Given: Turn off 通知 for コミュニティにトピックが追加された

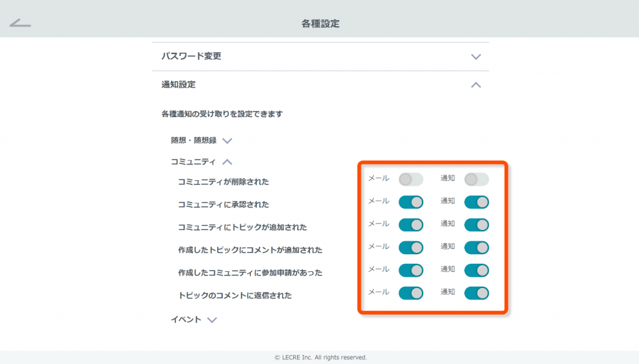Looking at the screenshot, I should (476, 225).
